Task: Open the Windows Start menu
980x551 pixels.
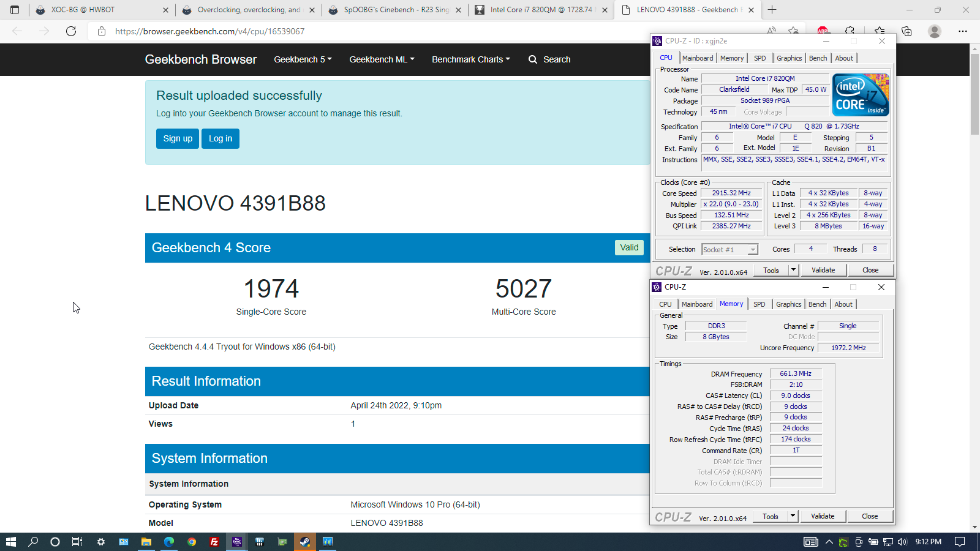Action: pos(10,541)
